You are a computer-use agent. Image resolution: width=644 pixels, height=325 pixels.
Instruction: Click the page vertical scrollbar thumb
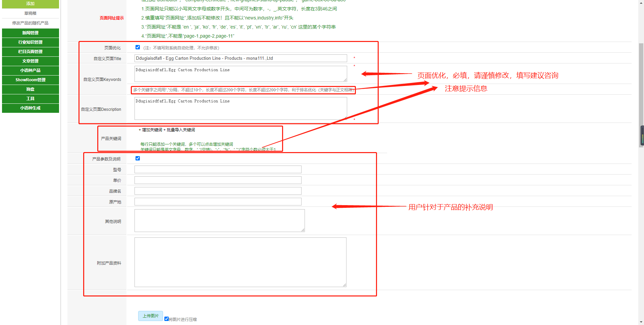coord(641,95)
